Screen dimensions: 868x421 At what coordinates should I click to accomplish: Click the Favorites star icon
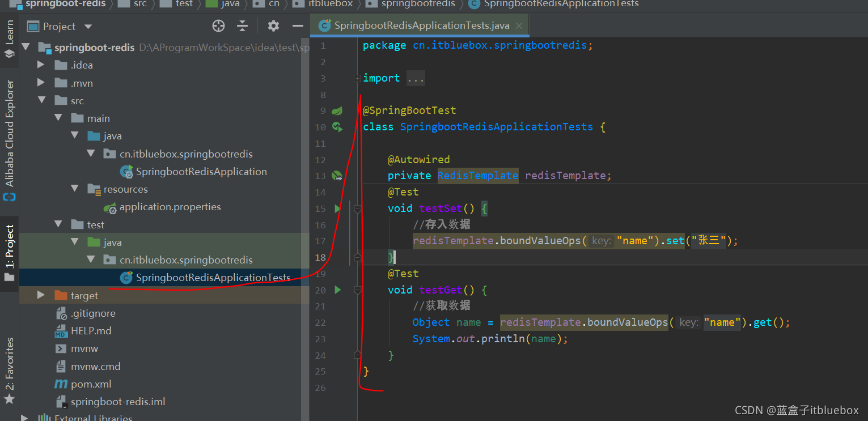click(x=9, y=400)
